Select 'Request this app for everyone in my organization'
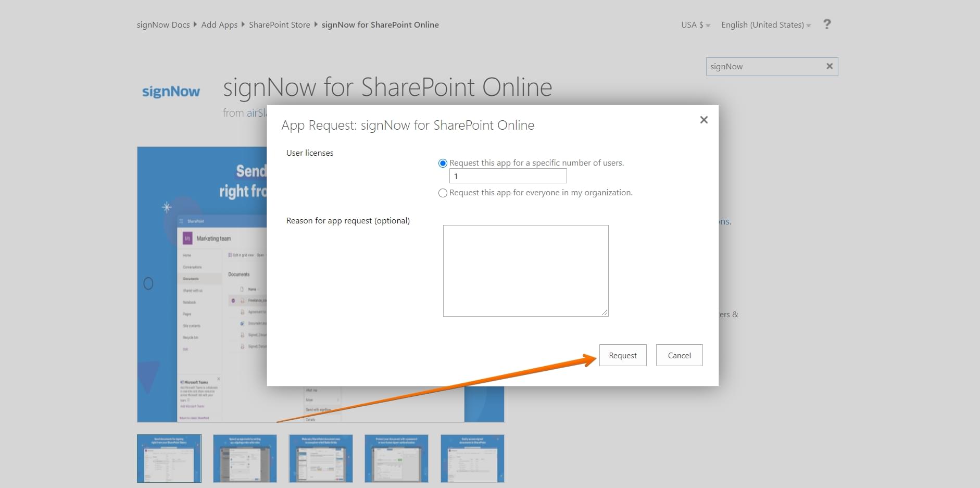 click(x=443, y=193)
